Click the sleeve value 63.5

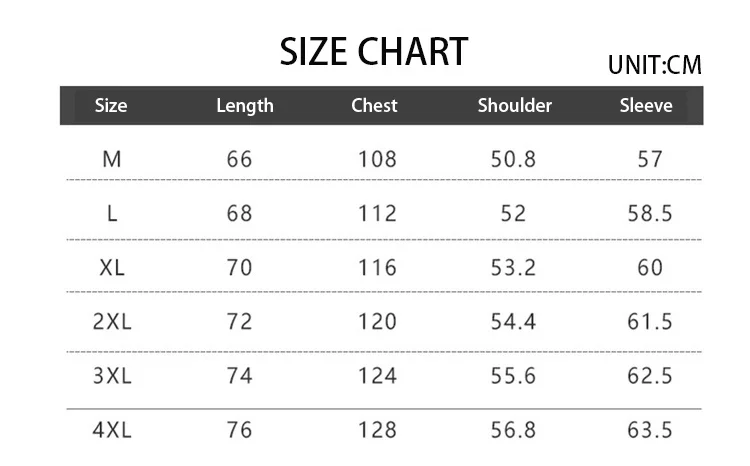[651, 430]
